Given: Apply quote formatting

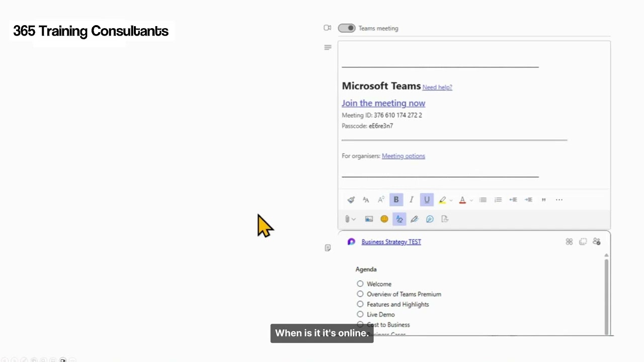Looking at the screenshot, I should (543, 200).
